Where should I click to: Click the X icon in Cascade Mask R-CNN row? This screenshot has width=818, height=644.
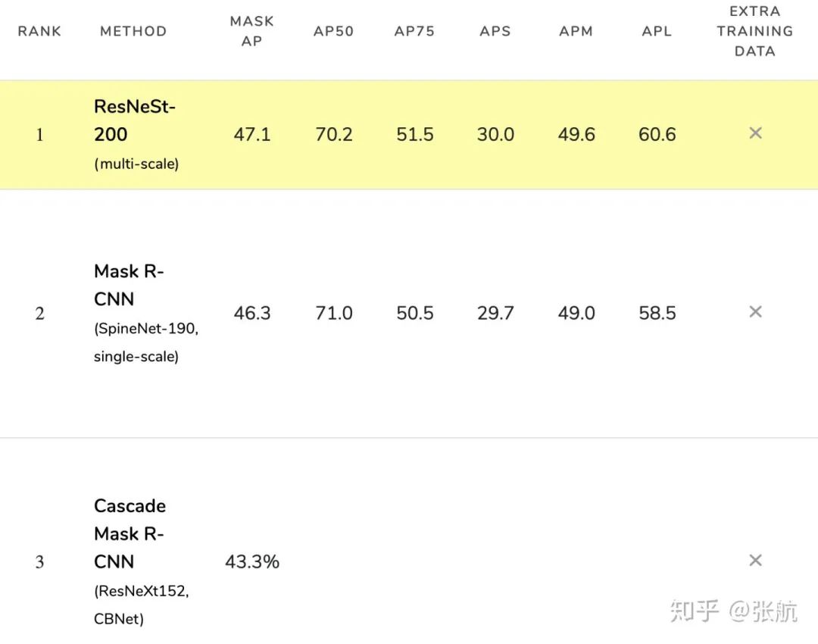pos(755,561)
